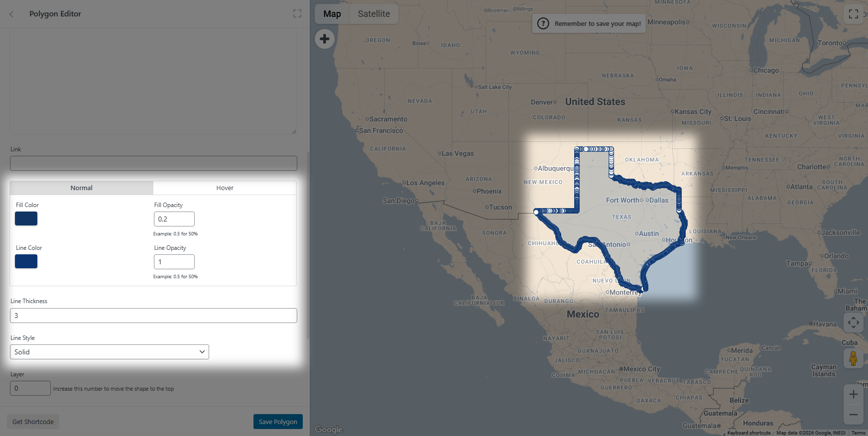Click the Tucson map label
The width and height of the screenshot is (868, 436).
pos(500,207)
